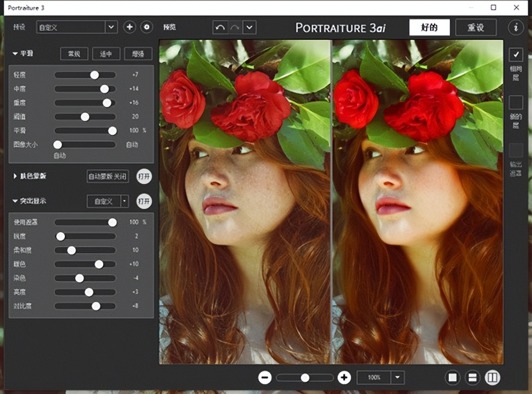
Task: Check the 新的层 (new layer) checkbox
Action: click(x=516, y=102)
